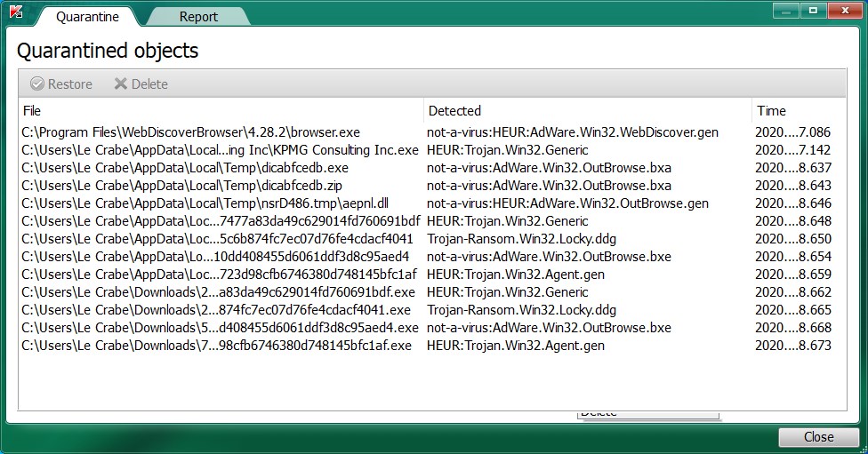Click the Delete toolbar button
The height and width of the screenshot is (454, 868).
click(141, 84)
